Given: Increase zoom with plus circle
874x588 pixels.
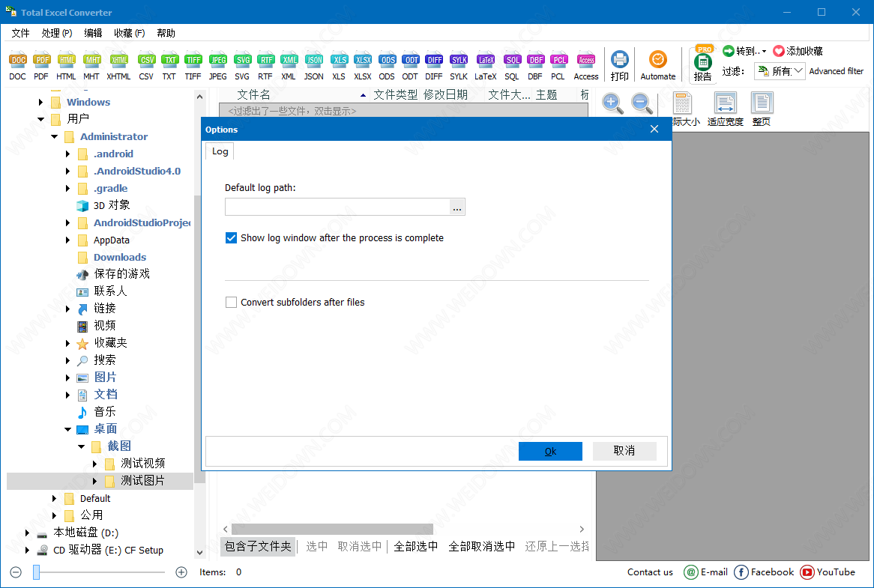Looking at the screenshot, I should coord(181,572).
